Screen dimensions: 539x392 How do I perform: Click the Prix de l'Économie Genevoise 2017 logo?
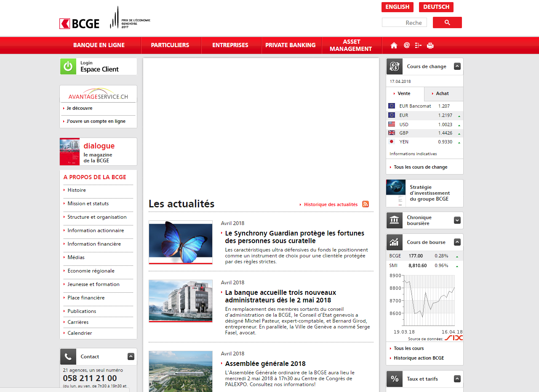pyautogui.click(x=130, y=18)
